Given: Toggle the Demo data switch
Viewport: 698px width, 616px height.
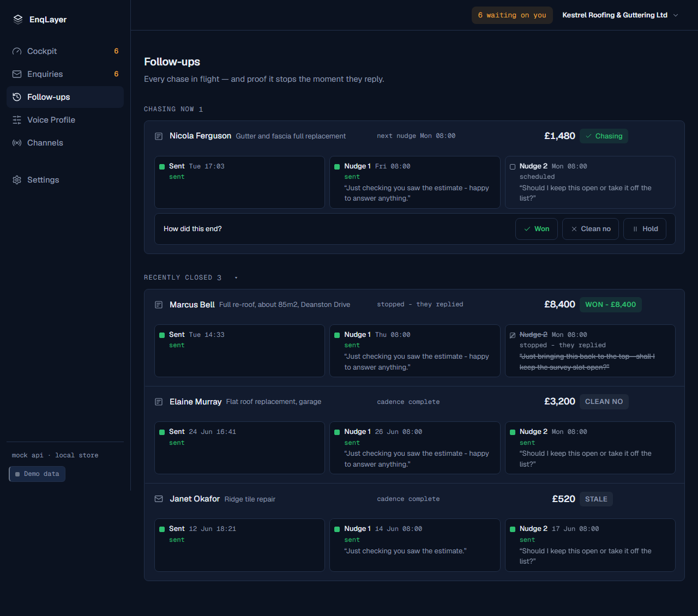Looking at the screenshot, I should coord(37,474).
